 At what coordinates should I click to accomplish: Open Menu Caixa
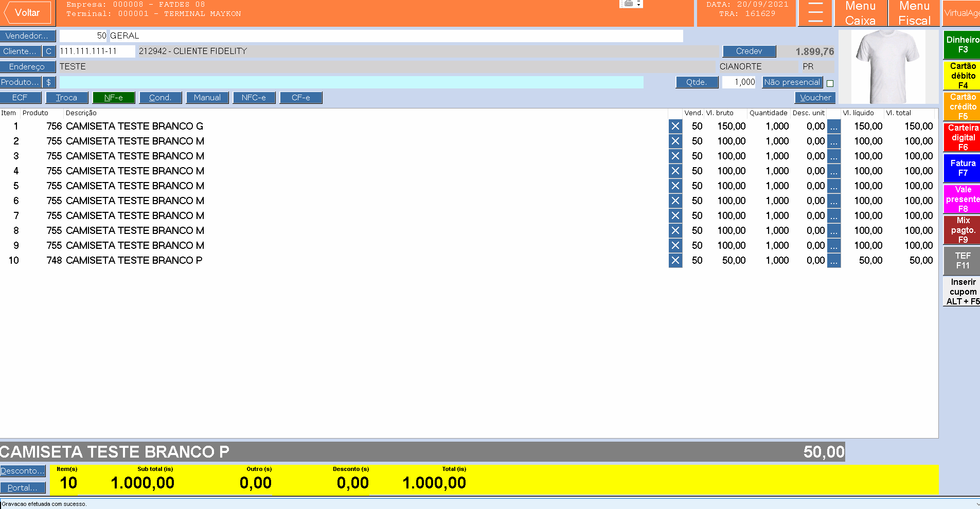click(861, 13)
